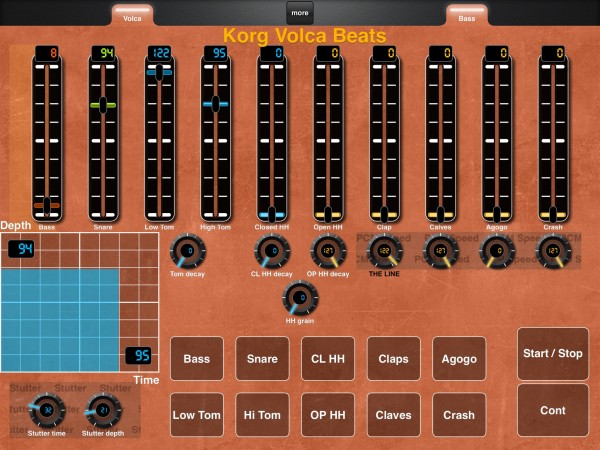Hit the Hi Tom pad

[262, 415]
